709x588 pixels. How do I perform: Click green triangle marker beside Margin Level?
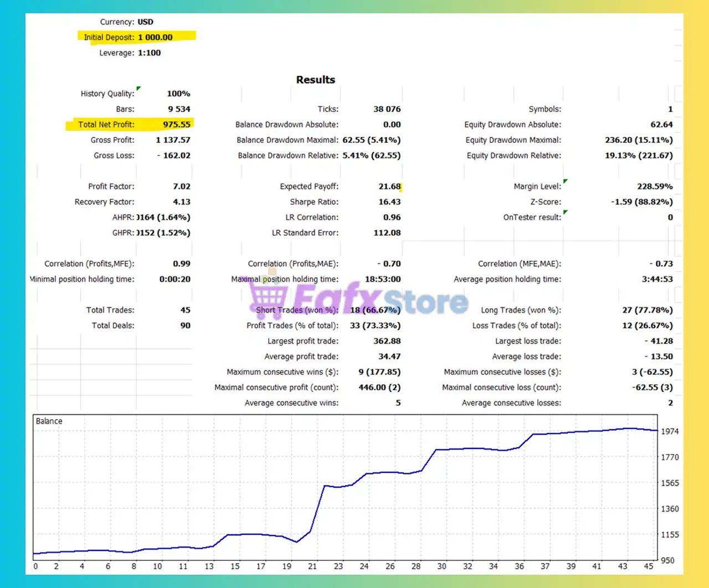565,182
